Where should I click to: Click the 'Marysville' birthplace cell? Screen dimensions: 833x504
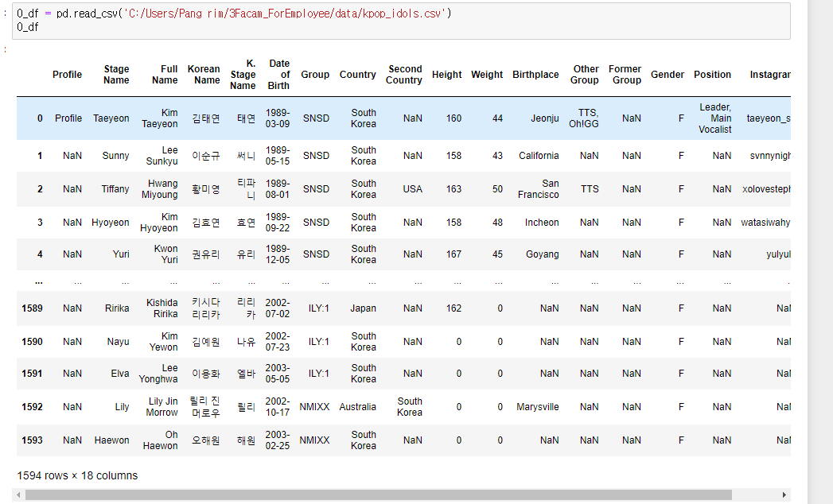coord(538,407)
